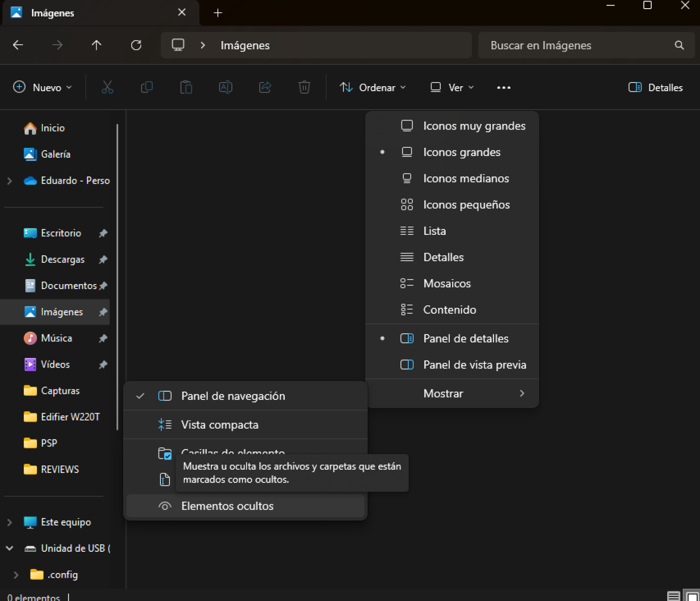Click the Share icon in toolbar
700x601 pixels.
[x=265, y=87]
